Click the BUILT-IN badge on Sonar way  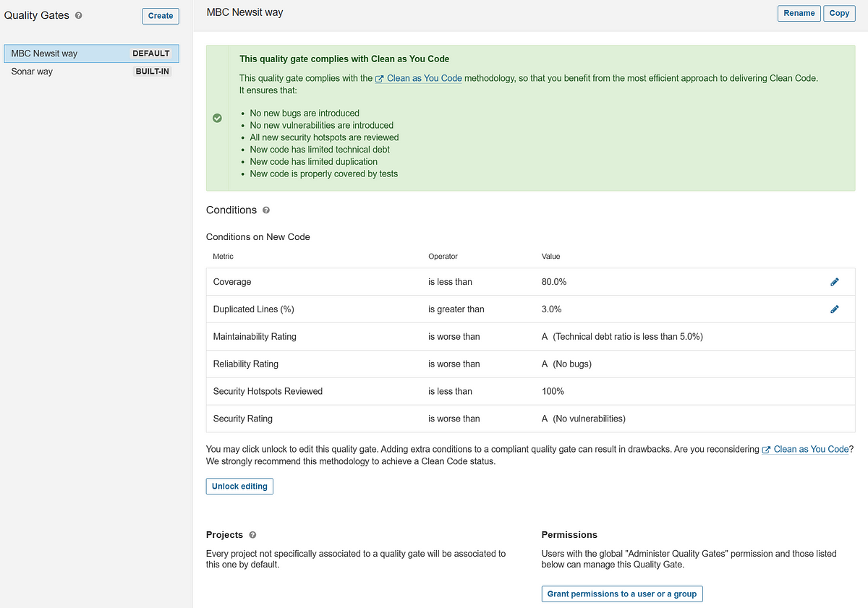[153, 72]
